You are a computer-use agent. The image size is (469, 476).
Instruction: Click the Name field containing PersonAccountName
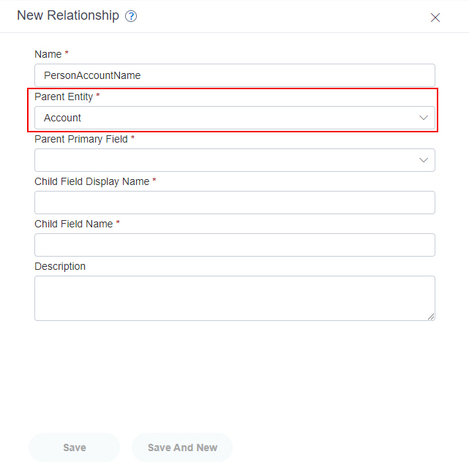click(234, 75)
